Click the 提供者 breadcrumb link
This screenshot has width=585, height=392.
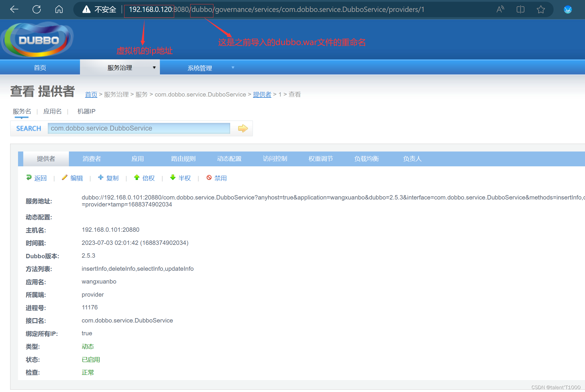click(262, 94)
